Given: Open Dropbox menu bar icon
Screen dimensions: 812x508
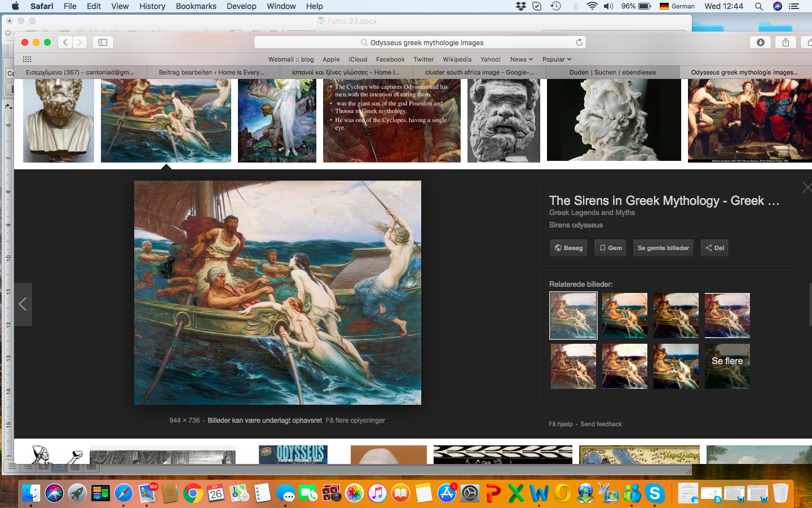Looking at the screenshot, I should pyautogui.click(x=521, y=6).
